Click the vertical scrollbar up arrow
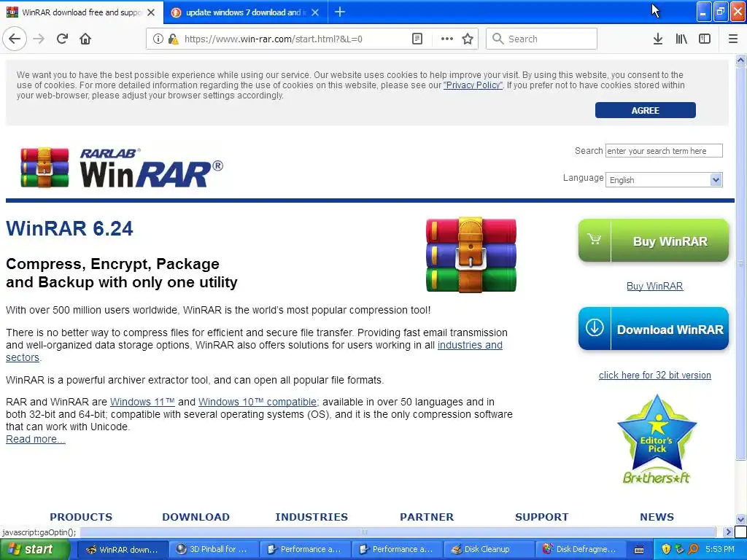The width and height of the screenshot is (747, 560). tap(740, 60)
